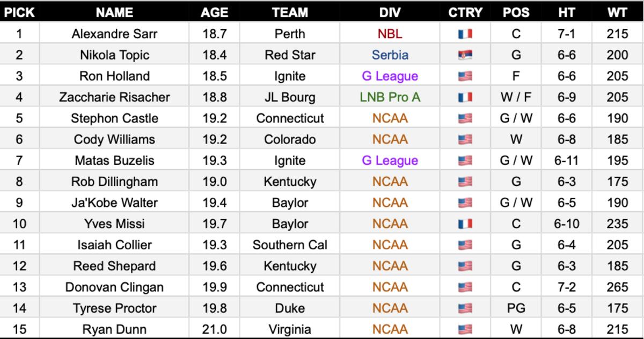Click the AGE column header

tap(215, 12)
